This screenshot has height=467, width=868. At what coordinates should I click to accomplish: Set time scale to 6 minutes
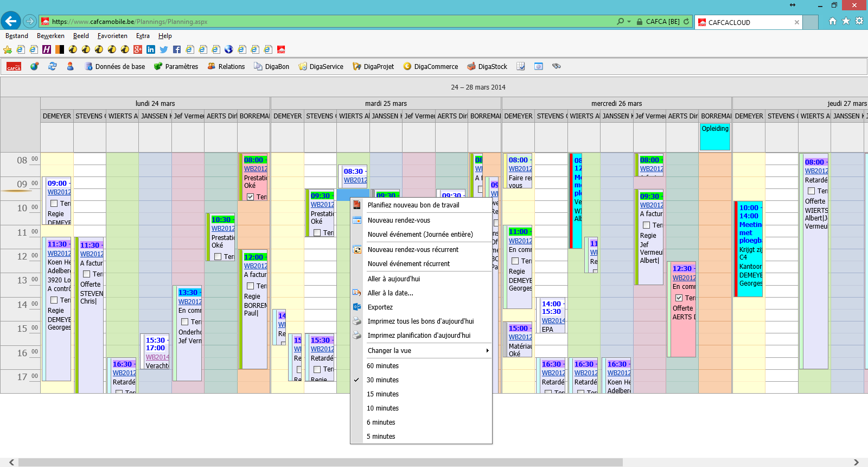pyautogui.click(x=421, y=422)
